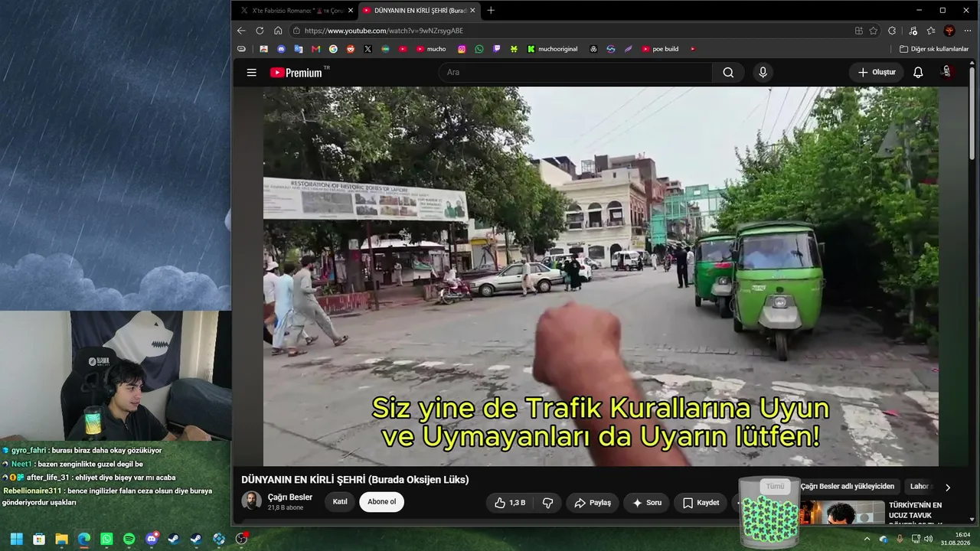Dislike the video with thumbs-down
The height and width of the screenshot is (551, 980).
coord(547,503)
